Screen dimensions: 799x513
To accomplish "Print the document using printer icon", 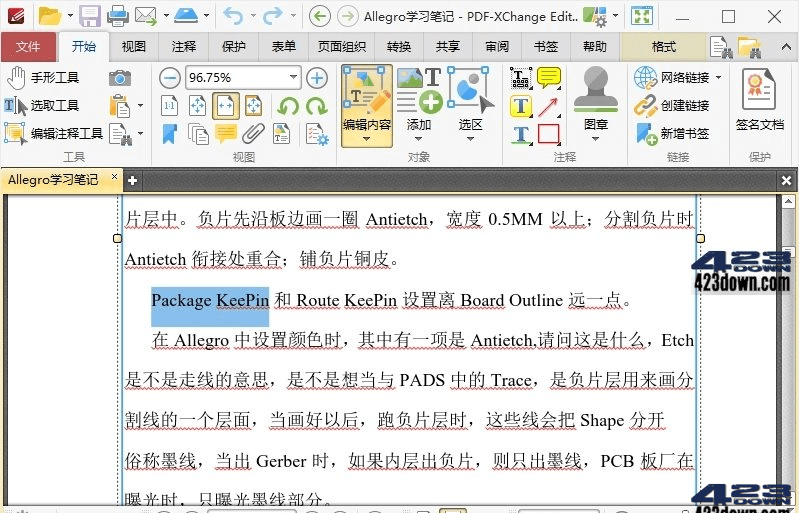I will [118, 16].
